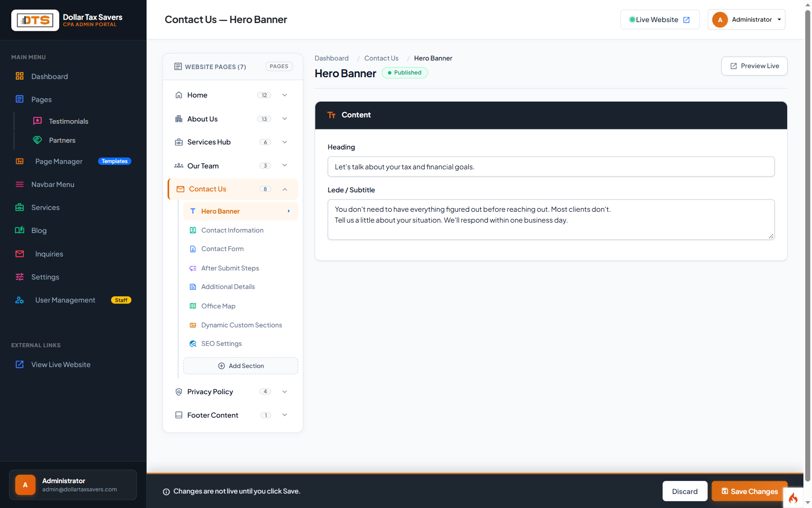Viewport: 812px width, 508px height.
Task: Click the DTS logo icon
Action: pyautogui.click(x=35, y=20)
